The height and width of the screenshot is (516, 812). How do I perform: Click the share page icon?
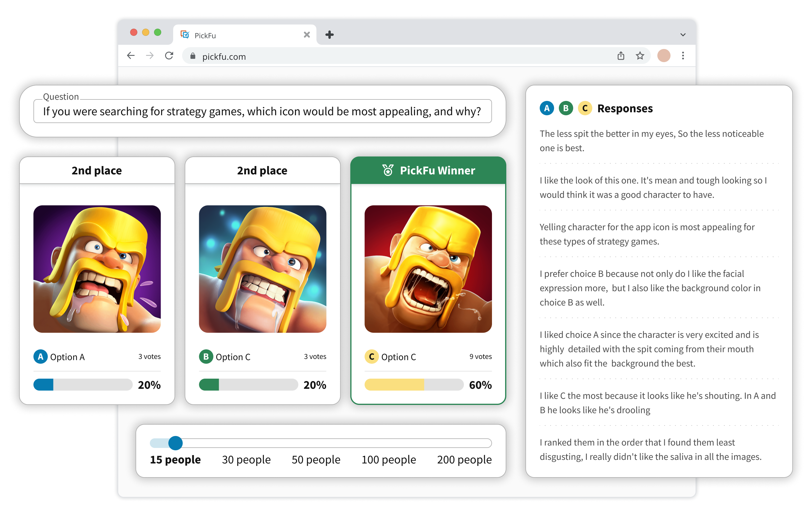tap(621, 56)
